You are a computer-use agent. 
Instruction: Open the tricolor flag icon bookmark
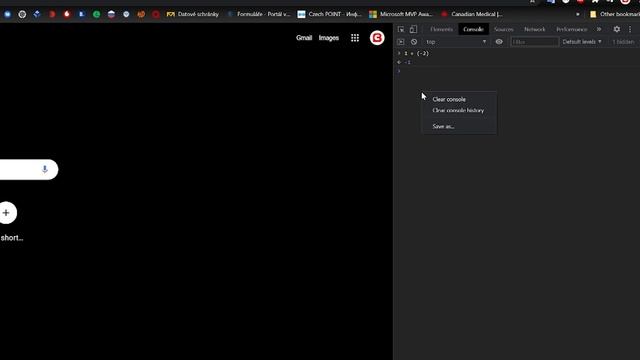coord(111,14)
